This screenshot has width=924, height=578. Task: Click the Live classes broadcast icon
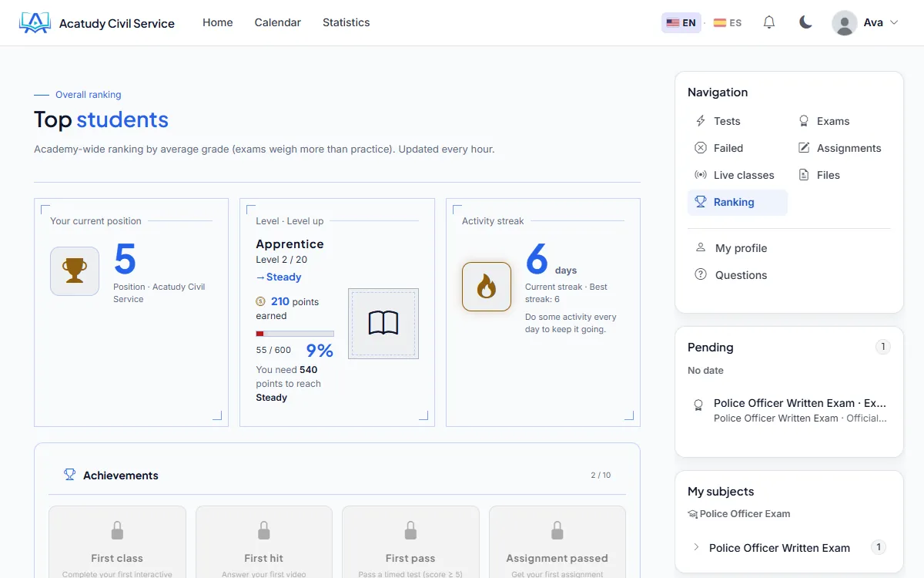[701, 175]
